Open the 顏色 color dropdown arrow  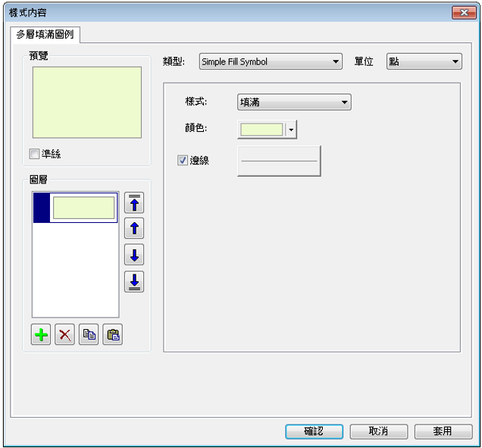point(291,130)
